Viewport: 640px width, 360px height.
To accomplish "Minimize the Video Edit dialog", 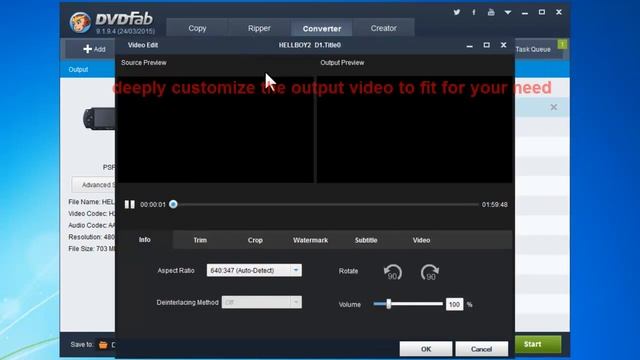I will 469,46.
